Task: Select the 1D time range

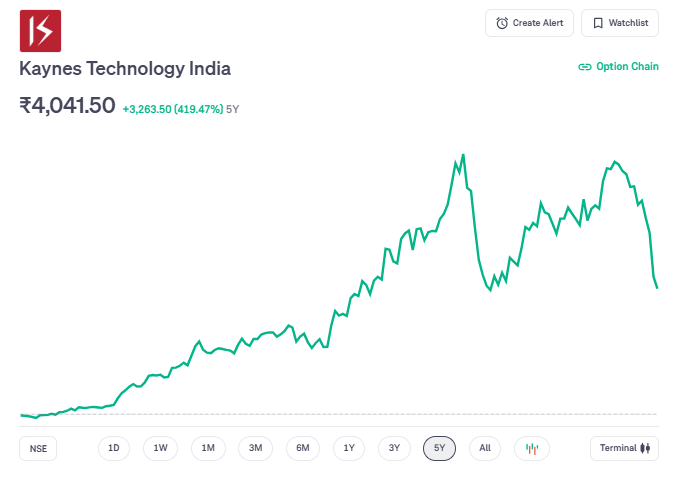Action: pos(114,448)
